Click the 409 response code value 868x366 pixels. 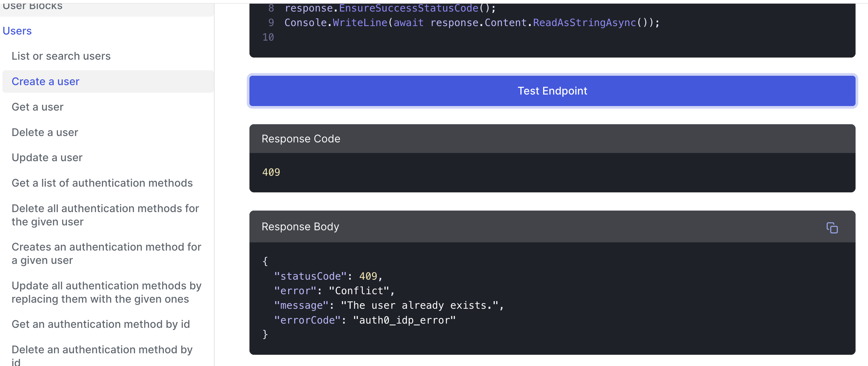[x=271, y=172]
